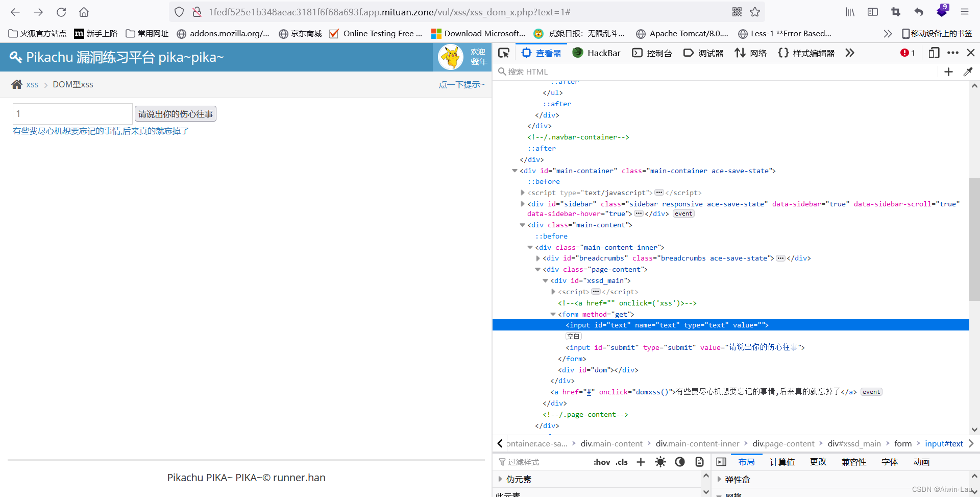Click the browser reload button
The image size is (980, 497).
coord(61,12)
